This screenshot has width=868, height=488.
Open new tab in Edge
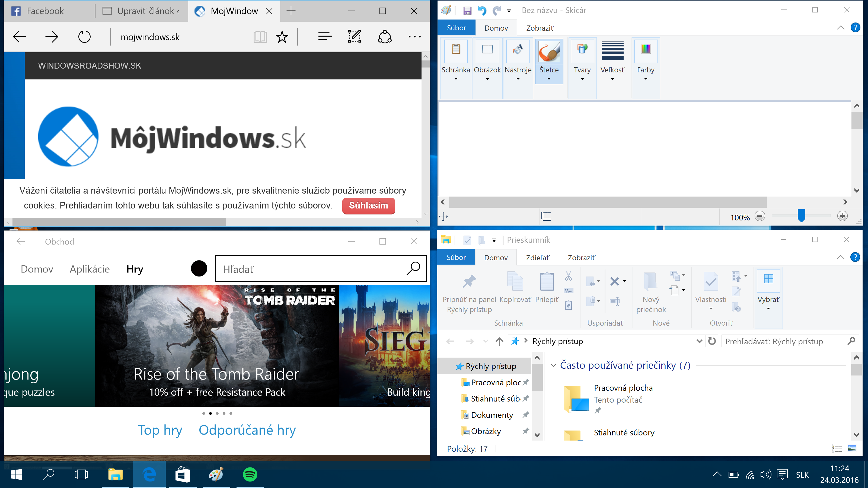(x=291, y=11)
